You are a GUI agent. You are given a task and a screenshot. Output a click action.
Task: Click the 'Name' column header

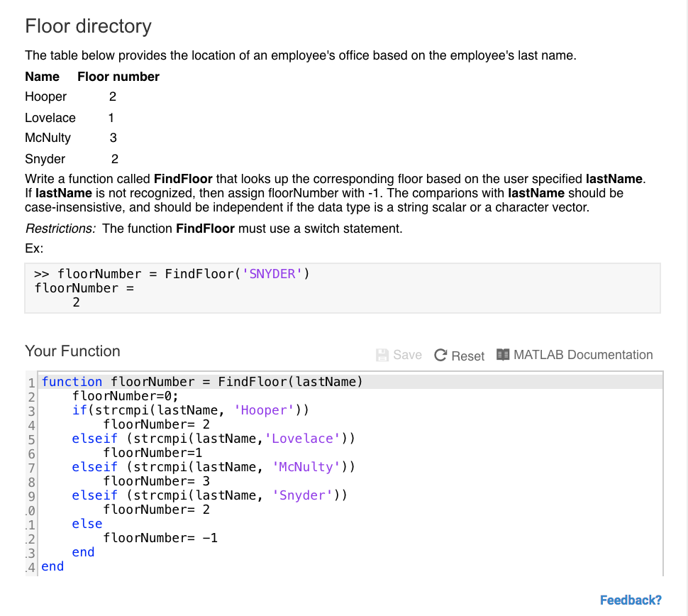coord(42,77)
